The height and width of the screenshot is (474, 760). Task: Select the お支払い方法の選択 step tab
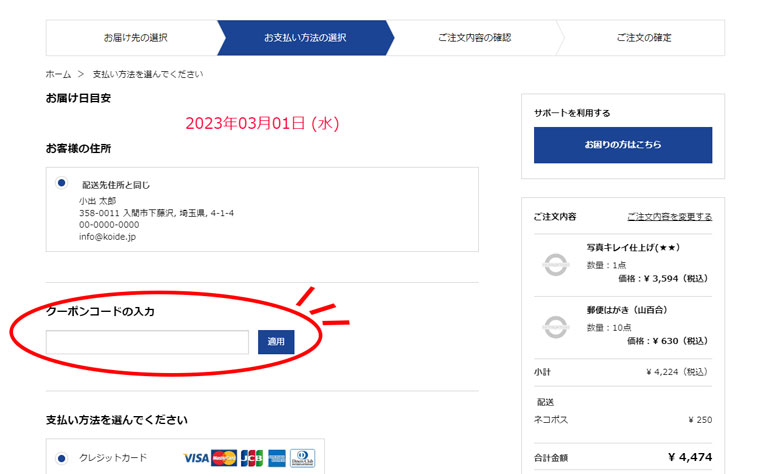[305, 38]
